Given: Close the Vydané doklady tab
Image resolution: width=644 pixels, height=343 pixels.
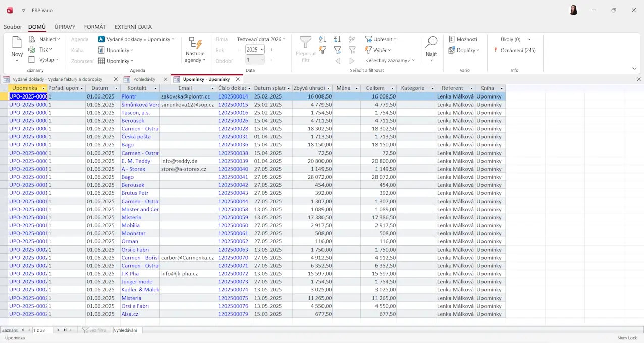Looking at the screenshot, I should (116, 79).
